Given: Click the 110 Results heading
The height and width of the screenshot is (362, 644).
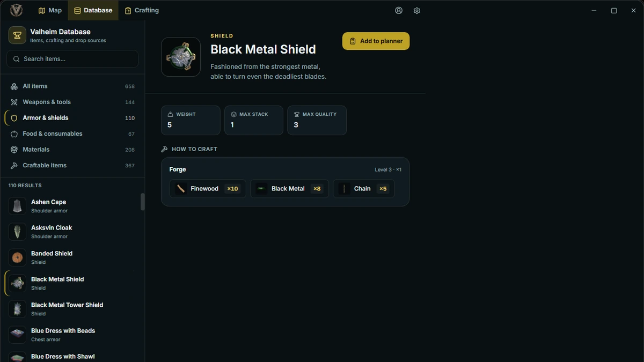Looking at the screenshot, I should click(25, 186).
